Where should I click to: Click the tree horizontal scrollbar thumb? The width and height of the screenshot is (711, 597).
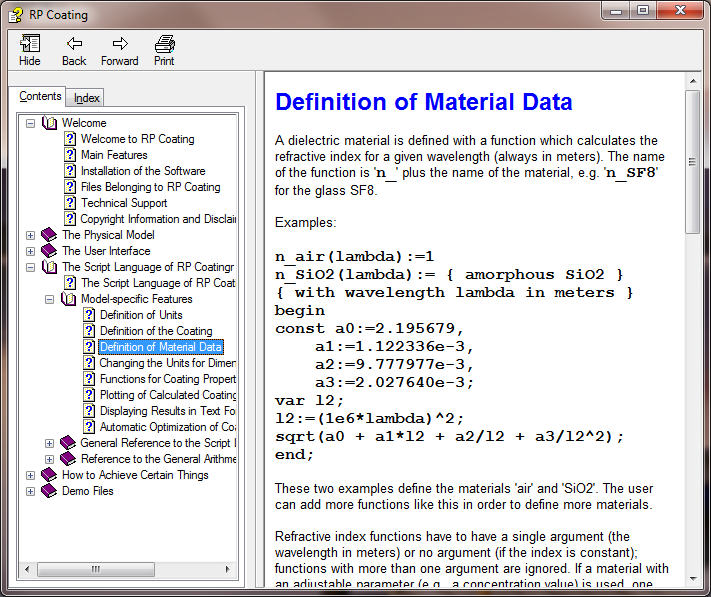[96, 569]
